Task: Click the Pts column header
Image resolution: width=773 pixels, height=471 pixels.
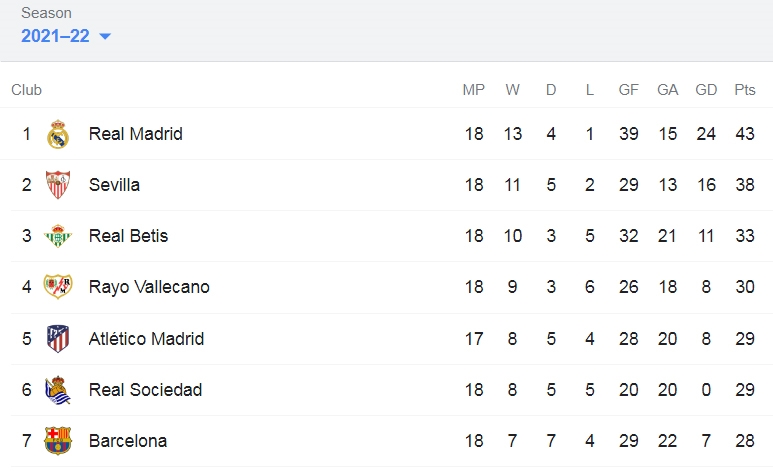Action: point(744,90)
